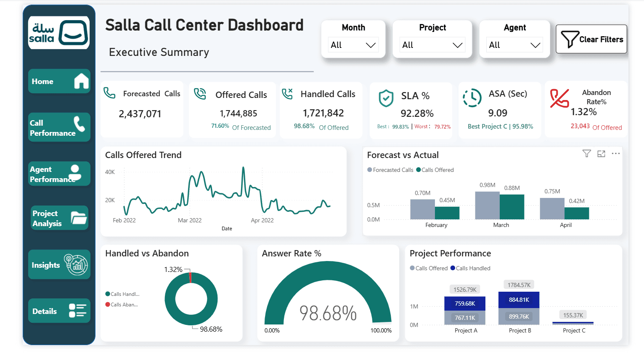Screen dimensions: 644x356
Task: Click Project A 767.11K offered segment
Action: click(465, 318)
